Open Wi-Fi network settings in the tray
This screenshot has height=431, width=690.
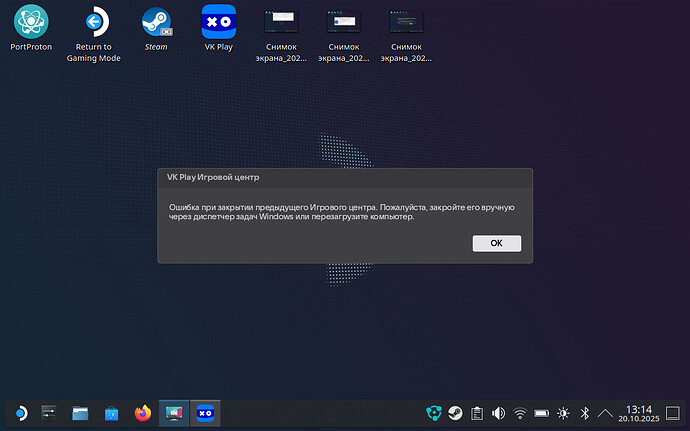click(x=520, y=412)
